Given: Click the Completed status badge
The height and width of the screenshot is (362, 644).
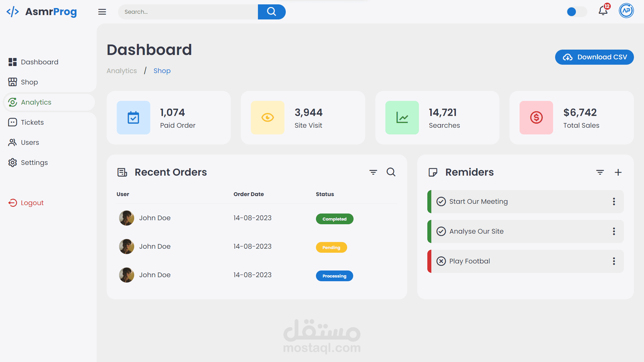Looking at the screenshot, I should [x=334, y=219].
